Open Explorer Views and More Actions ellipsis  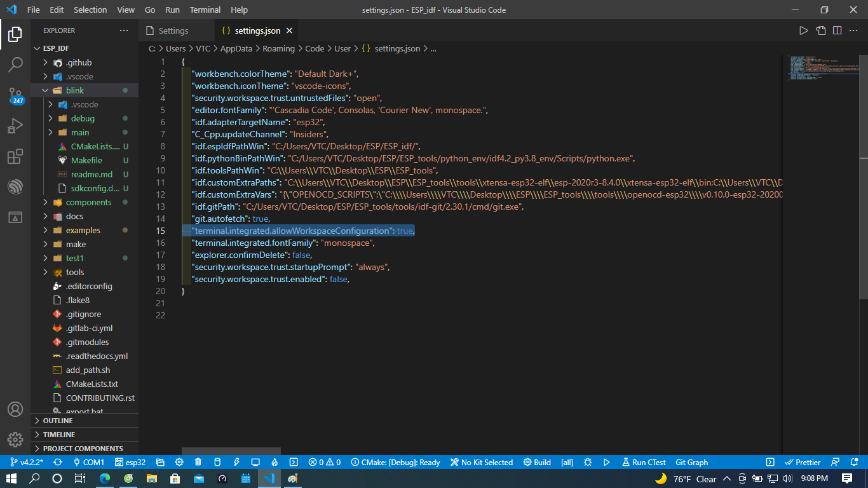[x=123, y=30]
